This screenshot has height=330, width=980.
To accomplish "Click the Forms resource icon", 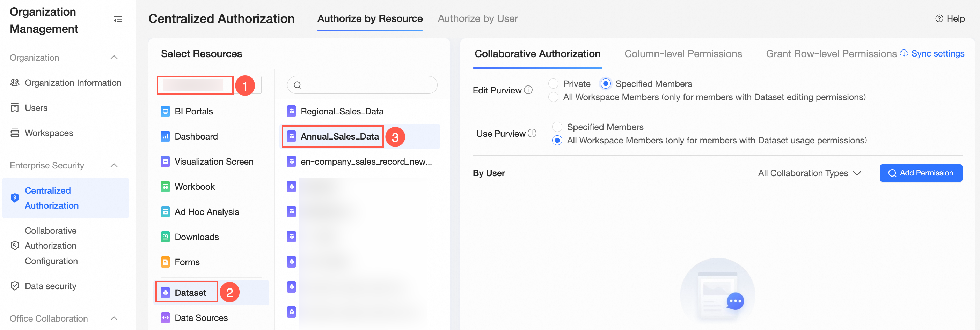I will coord(166,262).
